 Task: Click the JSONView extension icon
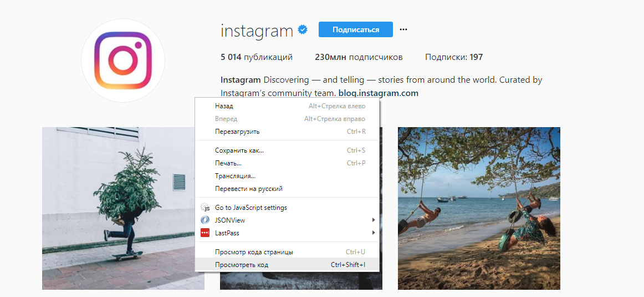click(x=205, y=220)
